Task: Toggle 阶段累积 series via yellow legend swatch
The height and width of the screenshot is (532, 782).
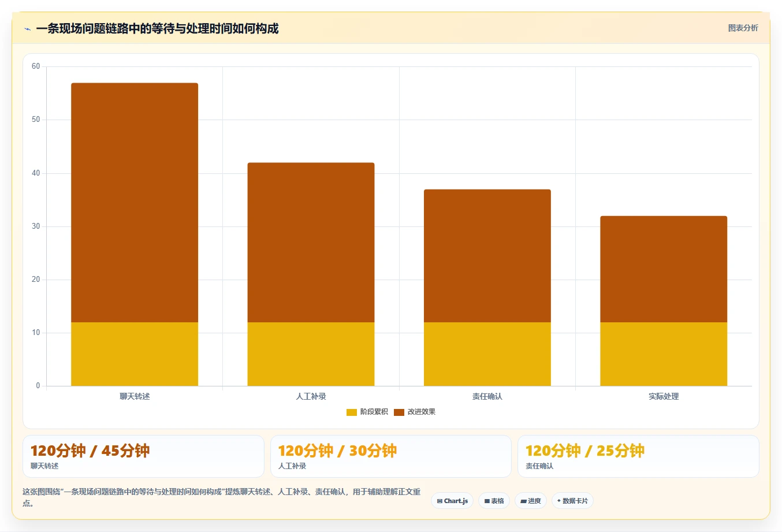Action: coord(352,412)
